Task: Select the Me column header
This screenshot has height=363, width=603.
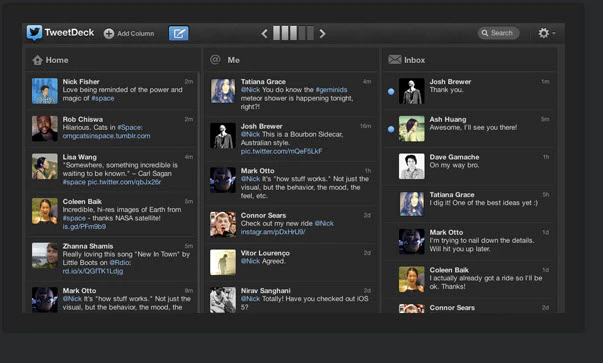Action: pos(291,60)
